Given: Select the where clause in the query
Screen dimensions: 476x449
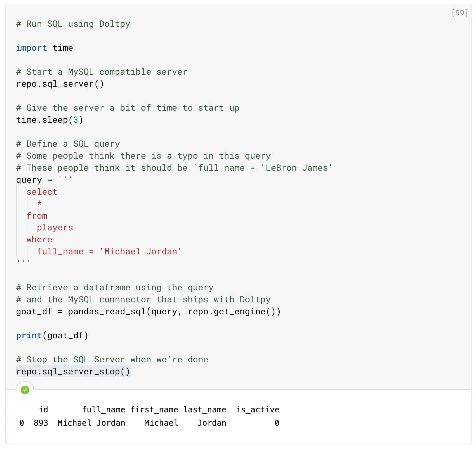Looking at the screenshot, I should [x=39, y=239].
